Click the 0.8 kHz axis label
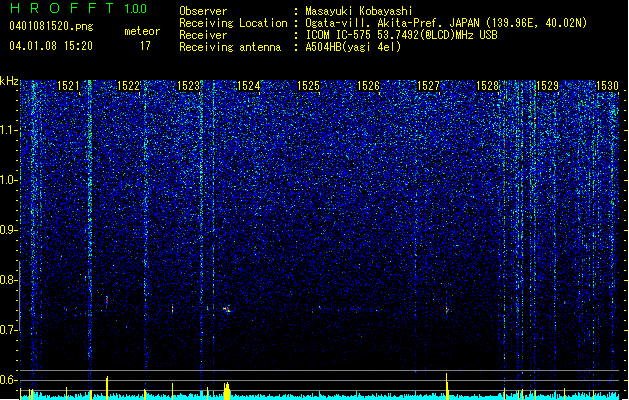 click(x=9, y=280)
